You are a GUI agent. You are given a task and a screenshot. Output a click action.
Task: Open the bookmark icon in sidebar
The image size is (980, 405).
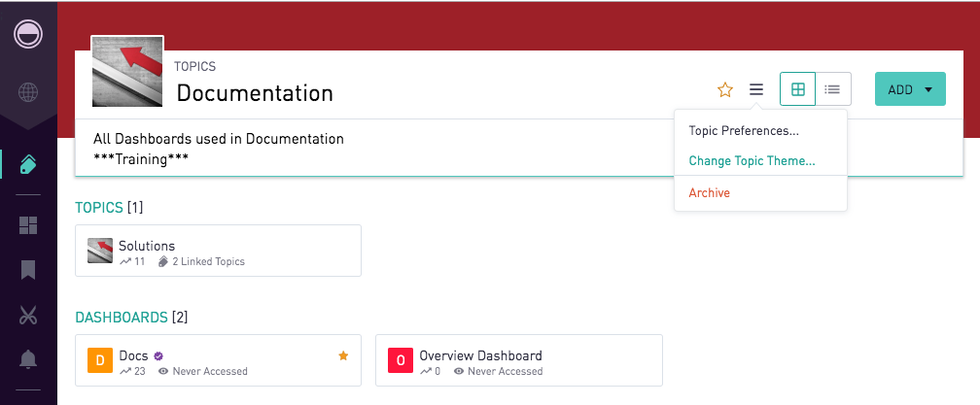[x=28, y=270]
